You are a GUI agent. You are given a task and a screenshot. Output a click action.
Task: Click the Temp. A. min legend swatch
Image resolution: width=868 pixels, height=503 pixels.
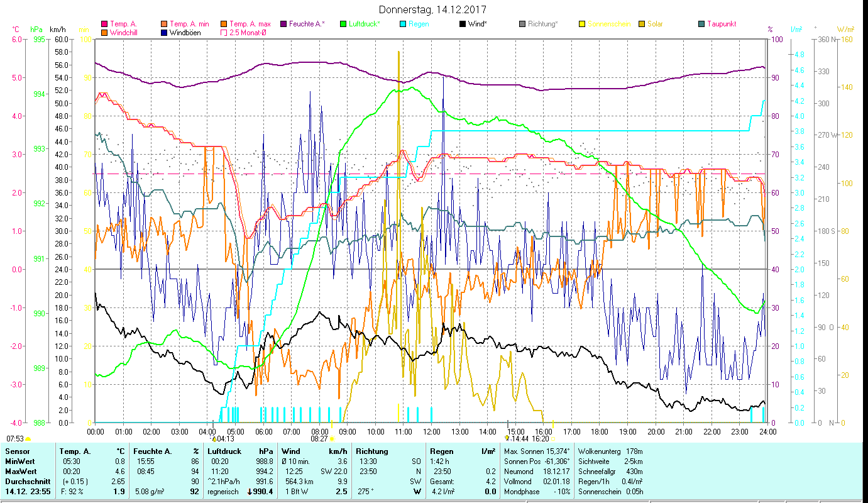(x=165, y=24)
